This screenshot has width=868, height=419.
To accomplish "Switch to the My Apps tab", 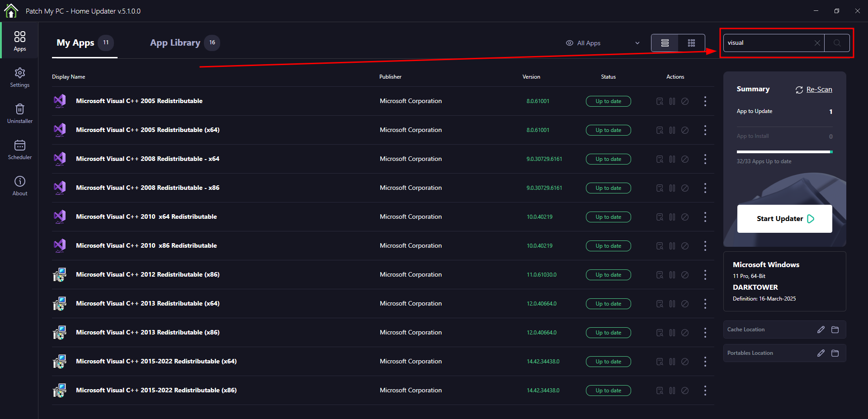I will pyautogui.click(x=85, y=43).
